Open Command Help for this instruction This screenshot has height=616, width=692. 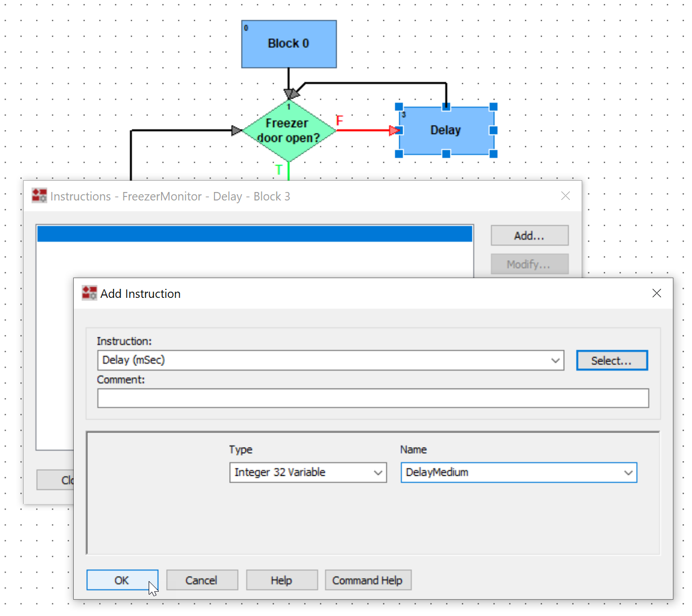(368, 580)
